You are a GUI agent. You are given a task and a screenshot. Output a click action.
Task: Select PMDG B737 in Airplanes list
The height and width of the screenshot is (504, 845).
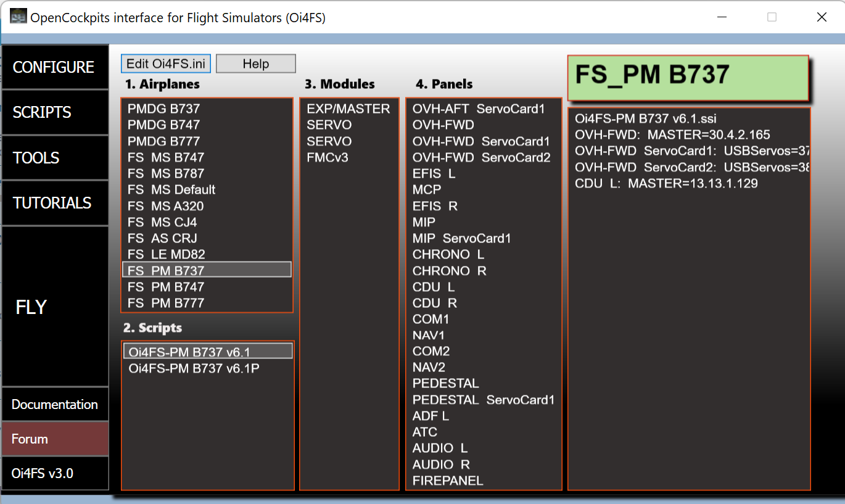164,109
